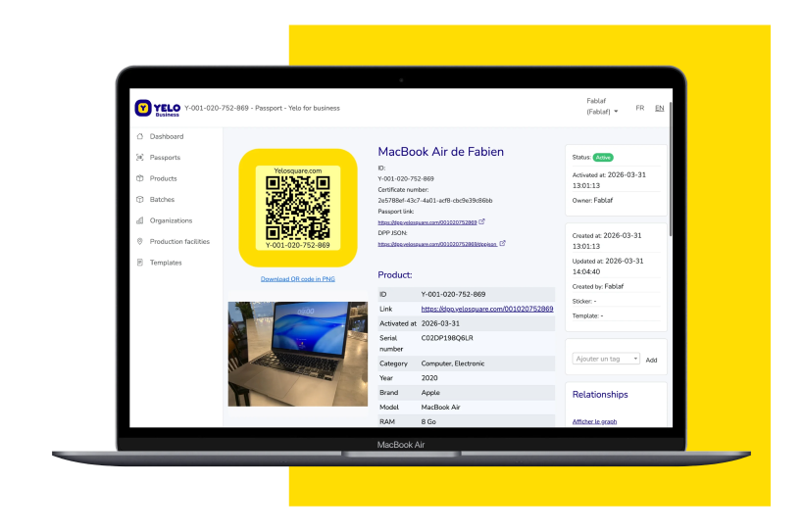The image size is (803, 532).
Task: Click the Yelo Business logo
Action: 157,109
